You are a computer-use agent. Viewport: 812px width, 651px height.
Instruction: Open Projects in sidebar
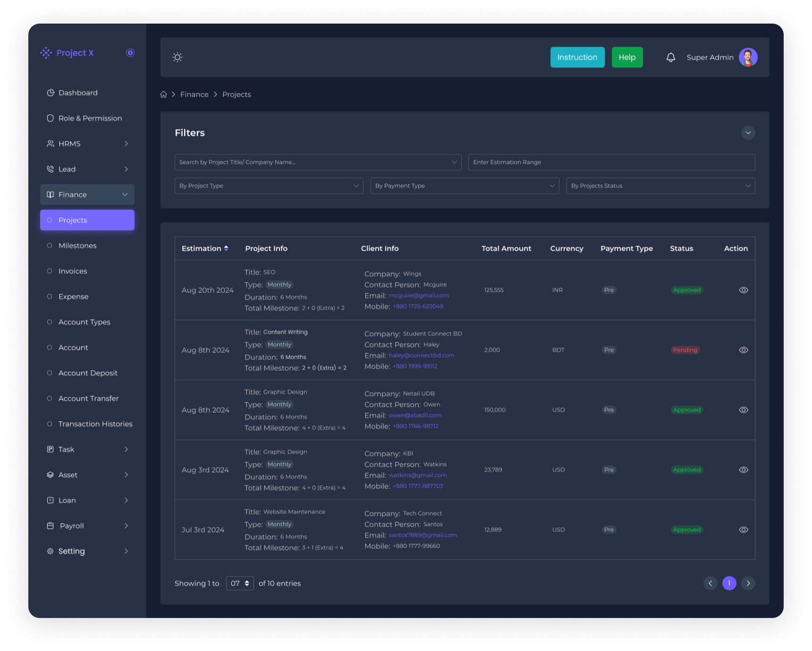point(87,220)
